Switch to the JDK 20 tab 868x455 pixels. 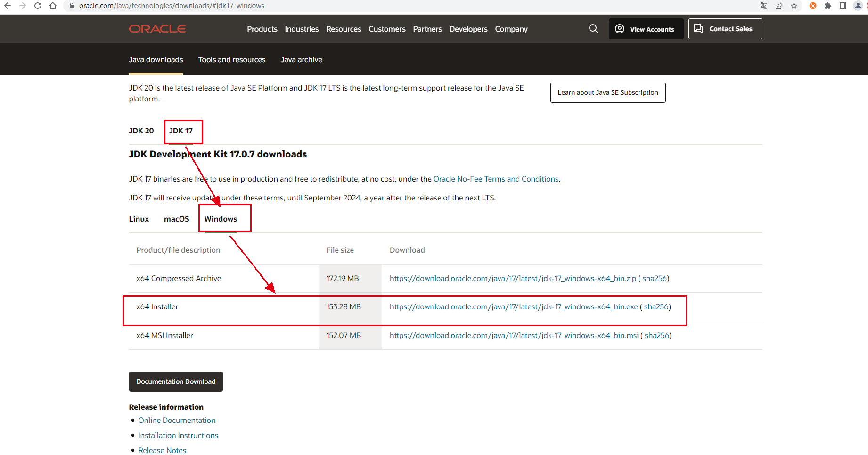141,131
